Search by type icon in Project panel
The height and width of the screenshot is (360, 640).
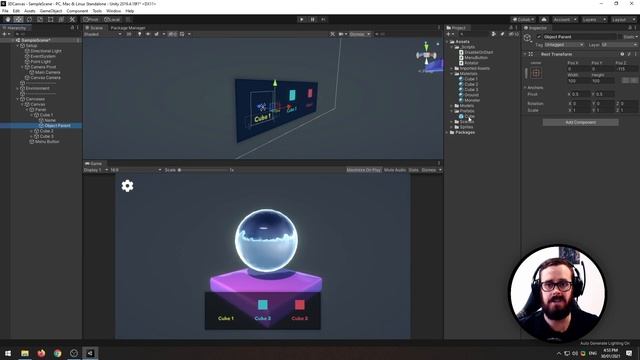coord(494,34)
